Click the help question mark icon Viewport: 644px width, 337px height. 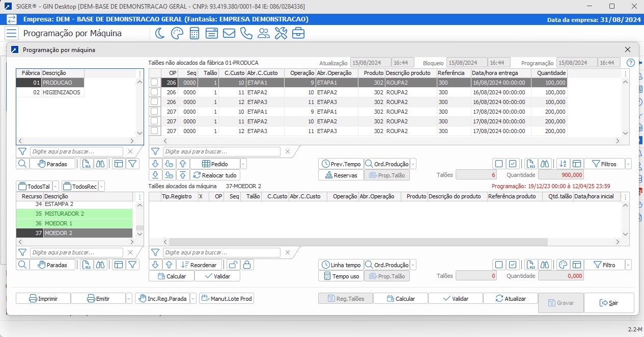[x=631, y=63]
